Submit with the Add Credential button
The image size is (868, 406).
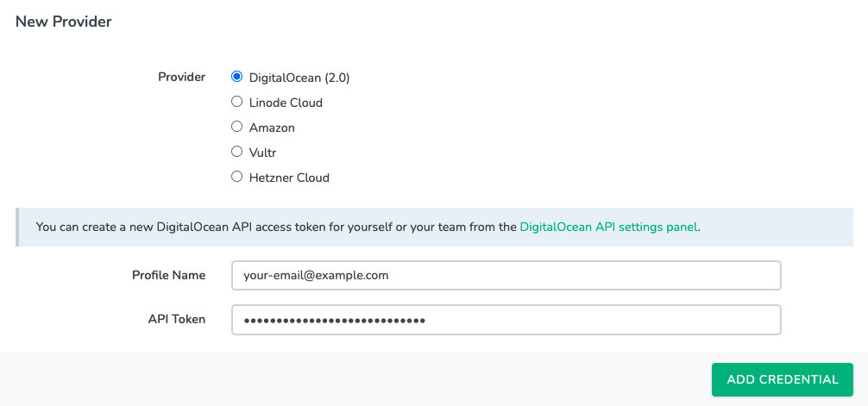[783, 379]
